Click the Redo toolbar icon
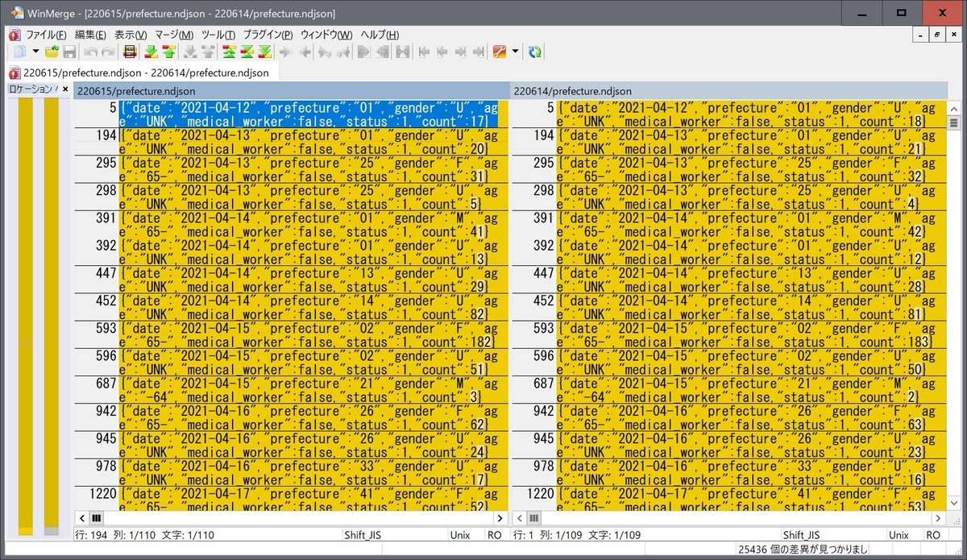This screenshot has width=967, height=560. 108,52
